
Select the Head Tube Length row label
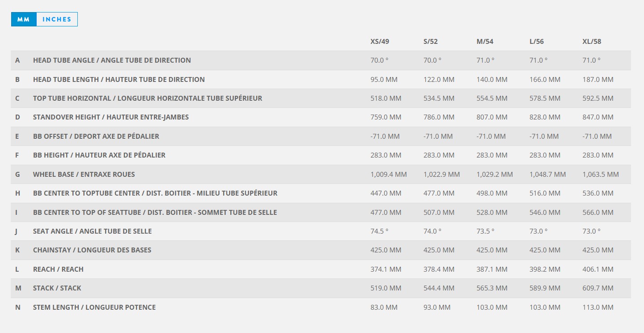[x=119, y=80]
